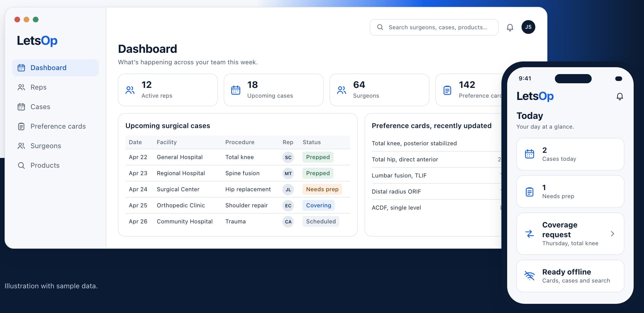Select the Spine fusion procedure cell
644x313 pixels.
pos(242,173)
